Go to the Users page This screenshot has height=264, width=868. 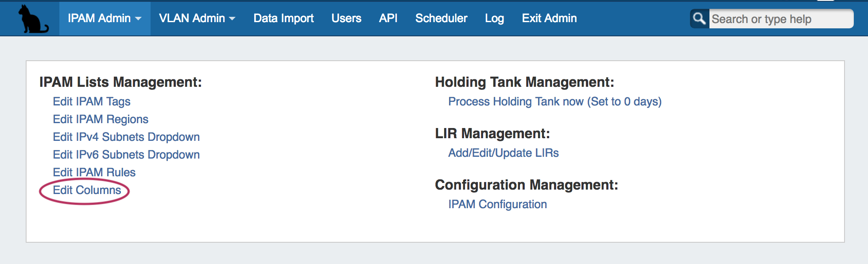pyautogui.click(x=346, y=18)
